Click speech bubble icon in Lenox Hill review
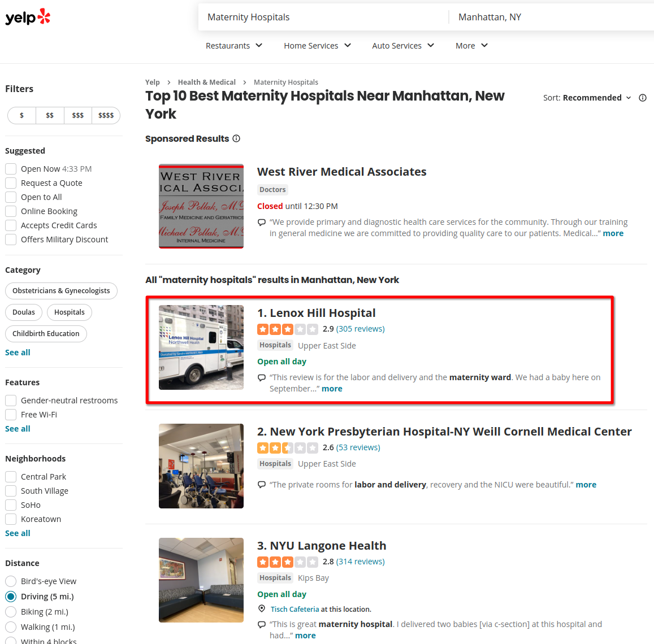654x644 pixels. pyautogui.click(x=262, y=378)
